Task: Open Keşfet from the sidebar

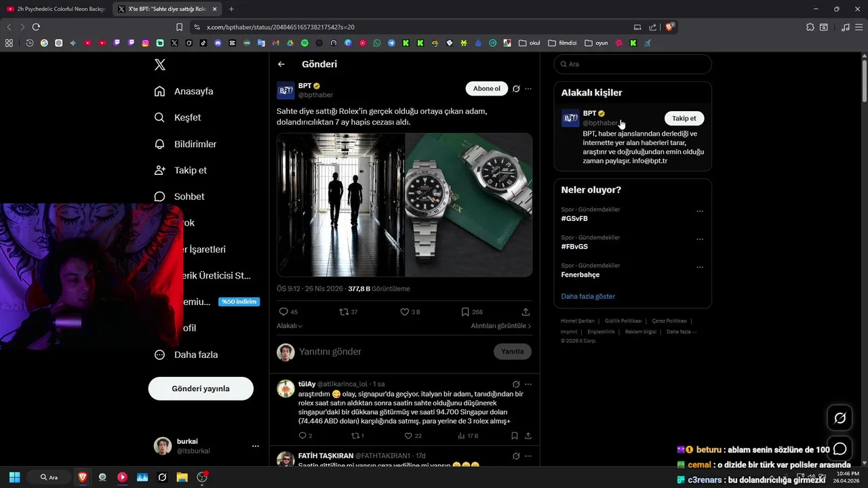Action: pyautogui.click(x=178, y=117)
